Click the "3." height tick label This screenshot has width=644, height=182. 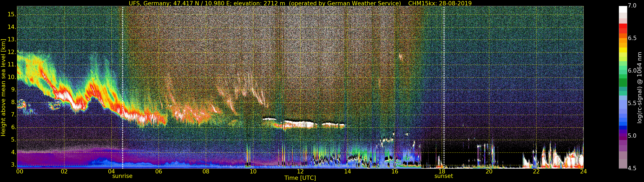[13, 165]
